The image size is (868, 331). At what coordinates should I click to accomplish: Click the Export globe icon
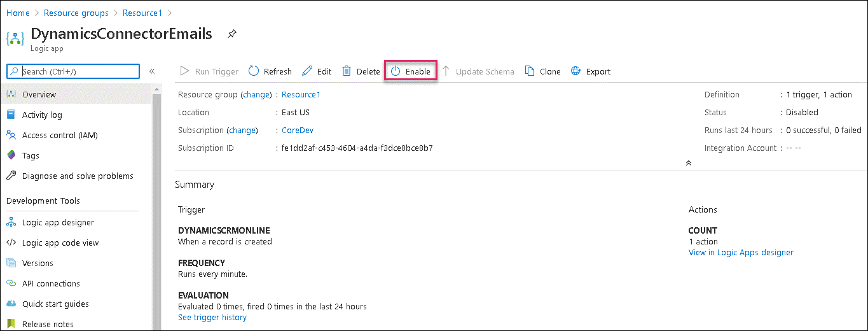click(576, 71)
